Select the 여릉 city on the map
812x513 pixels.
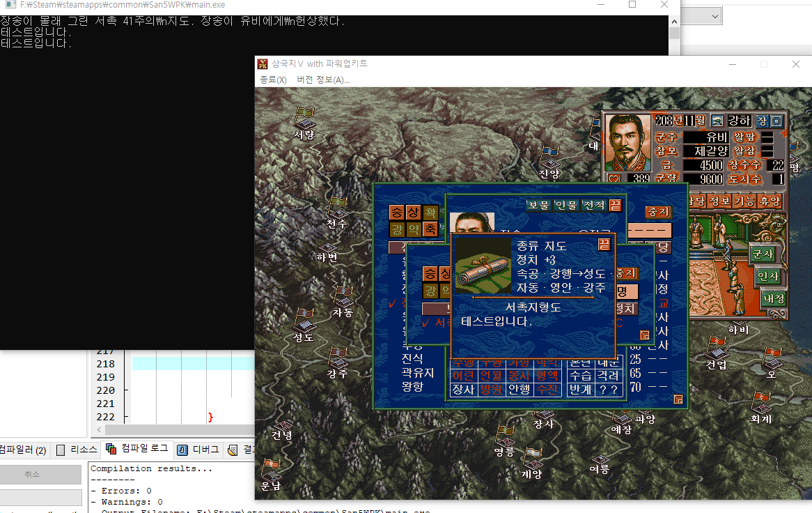pos(600,460)
